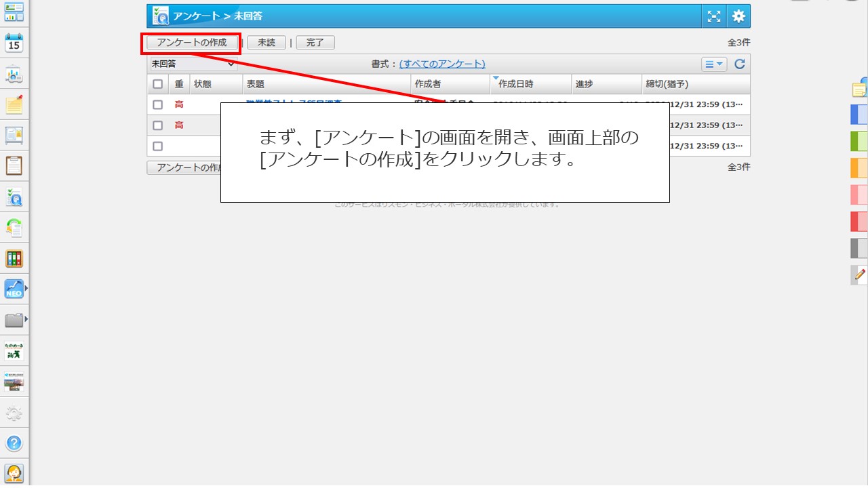Image resolution: width=868 pixels, height=488 pixels.
Task: Click the questionnaire icon in header title bar
Action: [161, 16]
